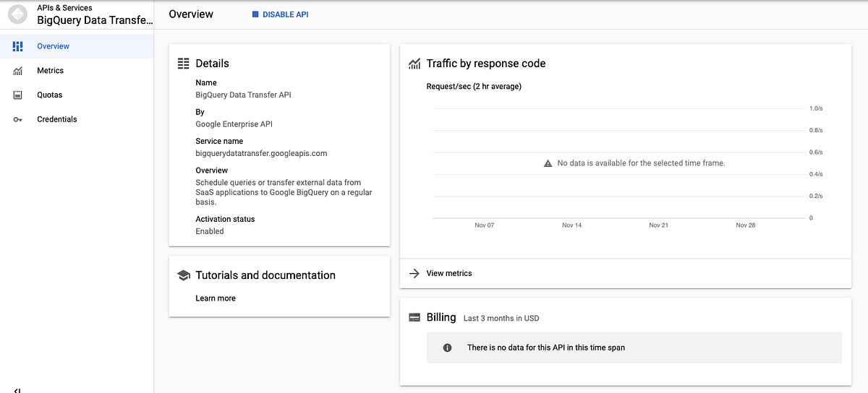Collapse the sidebar using the bottom chevron
Screen dimensions: 868x393
click(x=17, y=390)
